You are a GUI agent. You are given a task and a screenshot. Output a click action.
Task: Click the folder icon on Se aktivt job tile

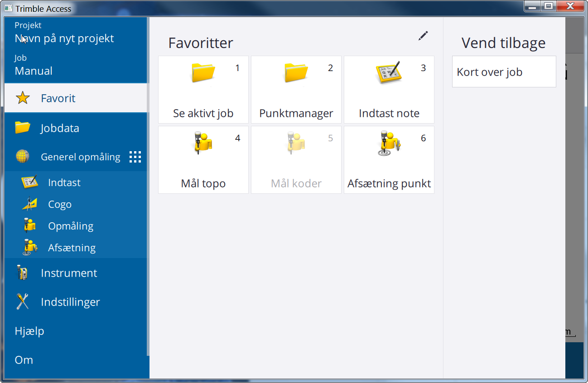click(203, 72)
